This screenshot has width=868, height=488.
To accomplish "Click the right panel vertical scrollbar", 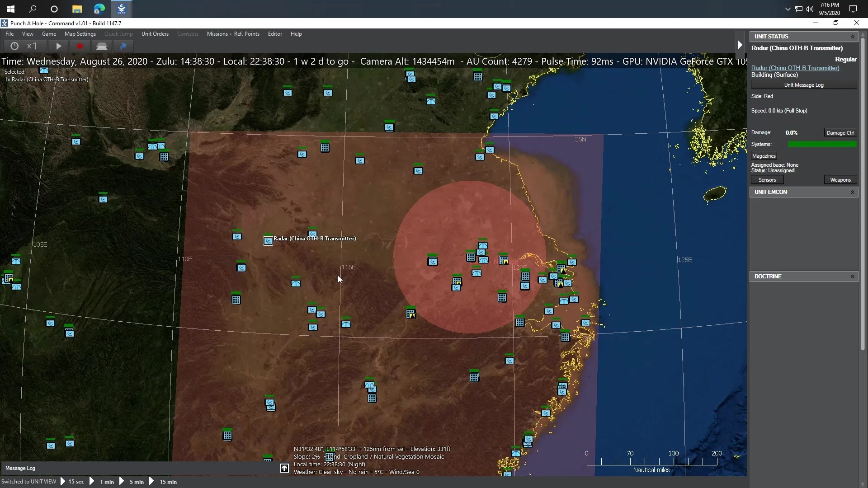I will pyautogui.click(x=863, y=194).
